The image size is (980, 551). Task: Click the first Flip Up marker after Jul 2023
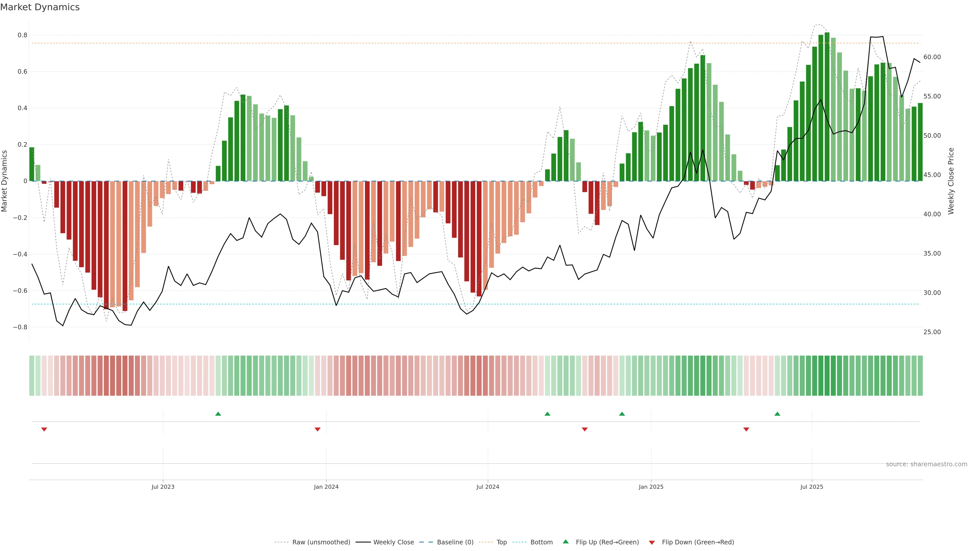[218, 414]
